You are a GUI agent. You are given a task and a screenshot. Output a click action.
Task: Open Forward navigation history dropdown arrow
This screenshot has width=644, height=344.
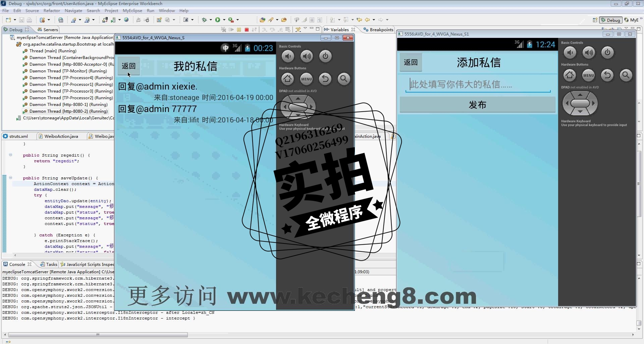387,20
